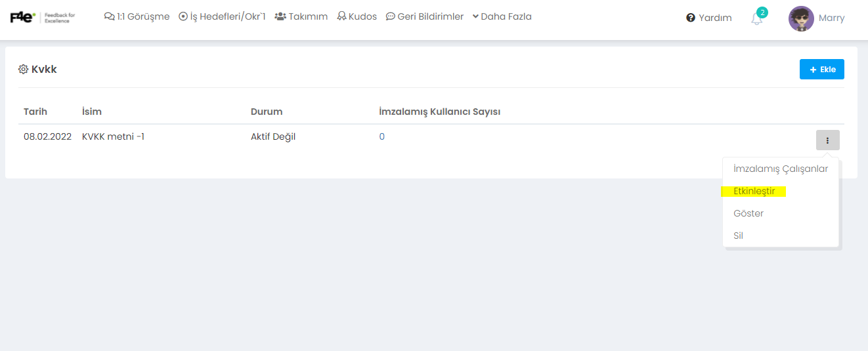Choose Sil to delete the entry
Screen dimensions: 868x351
pyautogui.click(x=739, y=236)
